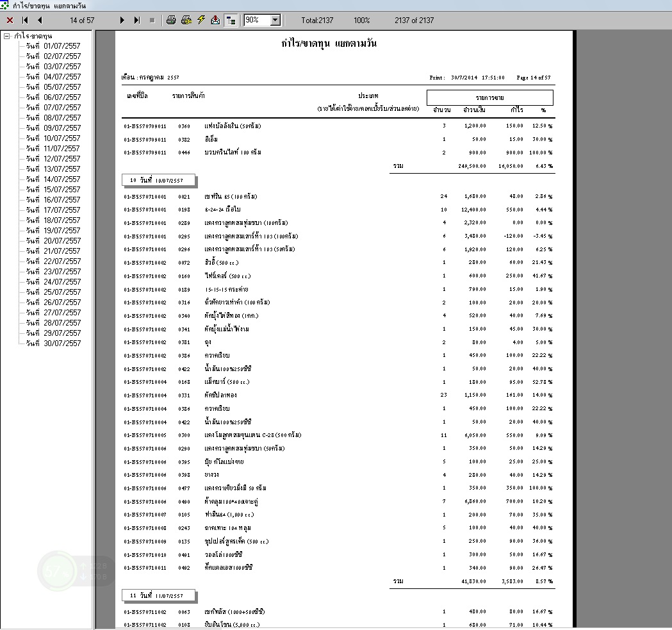Click the subtotal amount 249,500.00

click(472, 166)
